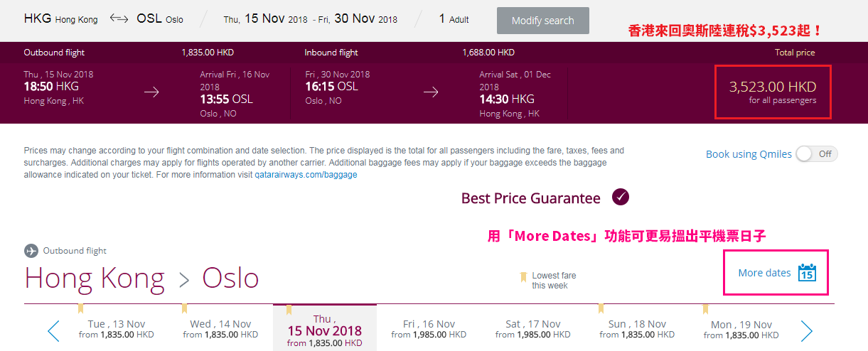Choose Sat, 17 Nov date option

tap(533, 329)
